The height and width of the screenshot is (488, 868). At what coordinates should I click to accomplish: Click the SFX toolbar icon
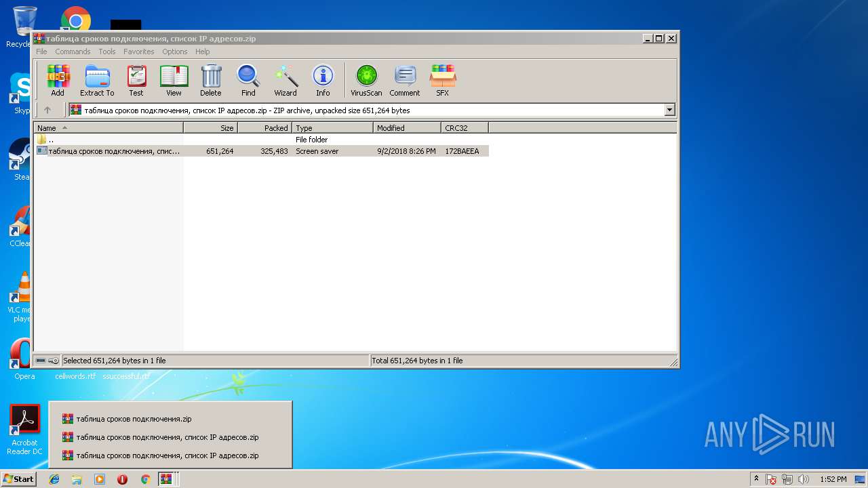tap(442, 81)
